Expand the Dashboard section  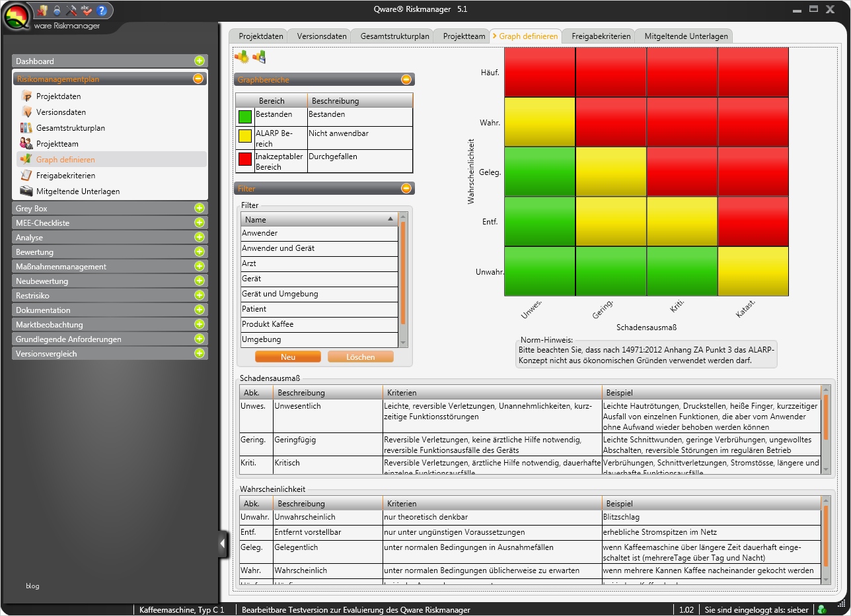click(199, 61)
